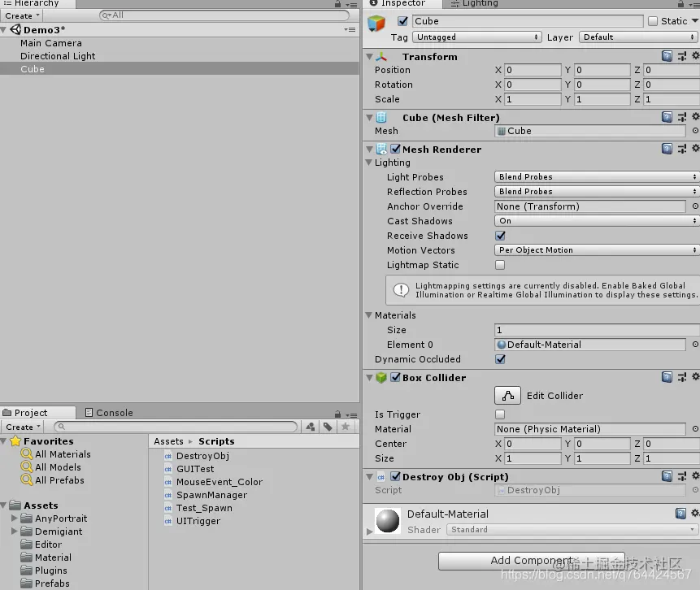Open Mesh Filter help icon
Screen dimensions: 700x590
click(x=667, y=117)
